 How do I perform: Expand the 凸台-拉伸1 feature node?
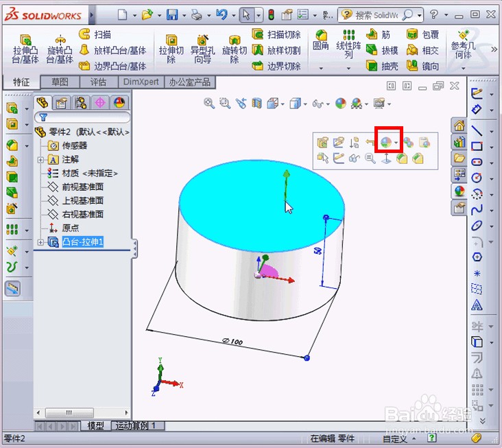click(40, 242)
